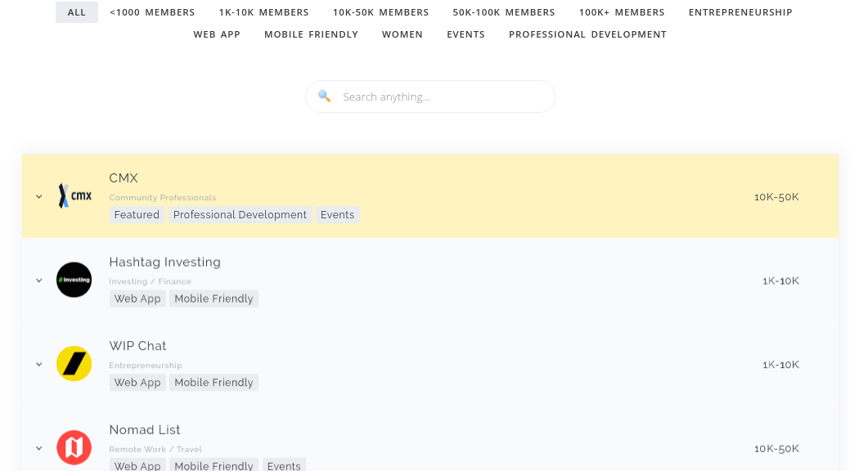Click the magnifying glass search icon
868x471 pixels.
(x=325, y=96)
